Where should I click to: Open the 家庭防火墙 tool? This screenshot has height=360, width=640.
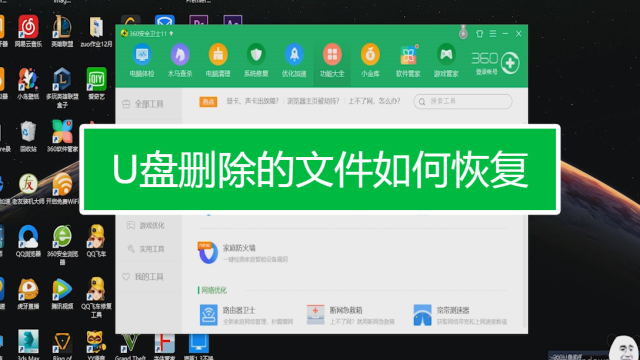(x=243, y=253)
